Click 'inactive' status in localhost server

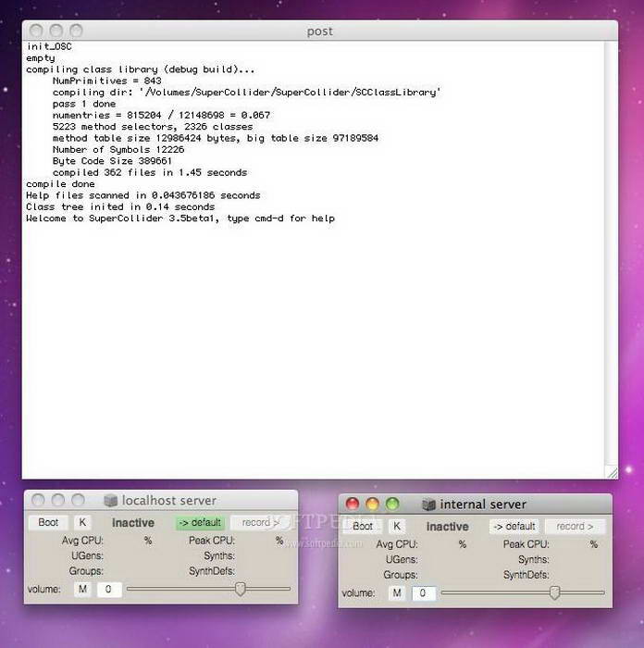tap(133, 523)
